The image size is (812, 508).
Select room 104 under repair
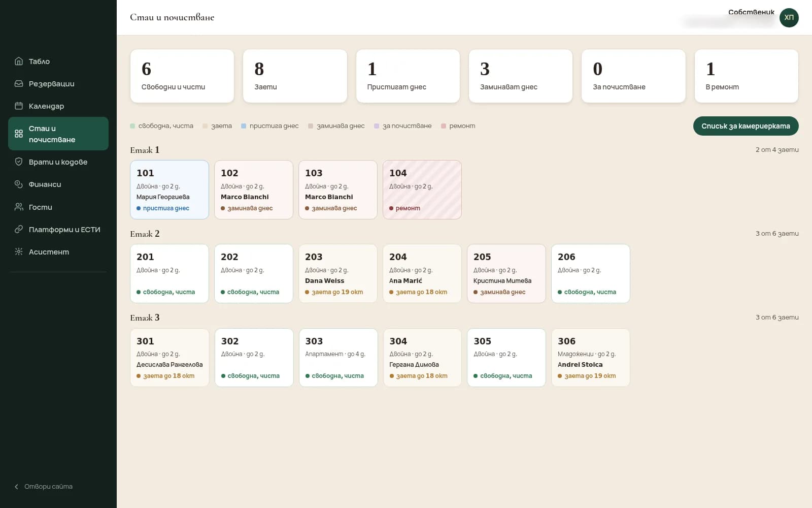(422, 190)
